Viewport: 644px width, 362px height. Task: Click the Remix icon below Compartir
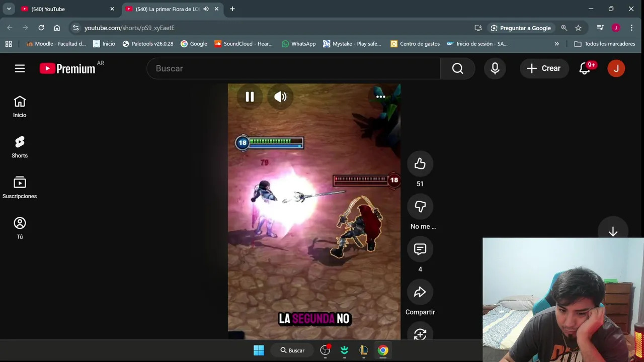tap(420, 334)
